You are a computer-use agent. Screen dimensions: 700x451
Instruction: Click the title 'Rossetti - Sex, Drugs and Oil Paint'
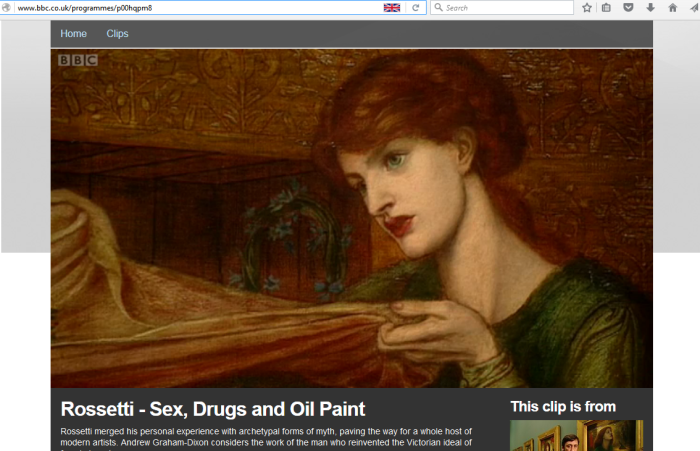tap(213, 409)
